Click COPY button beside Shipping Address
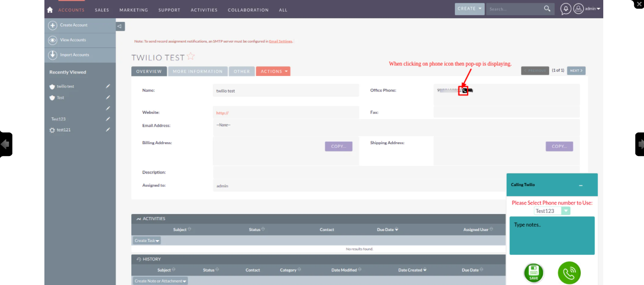 coord(559,146)
